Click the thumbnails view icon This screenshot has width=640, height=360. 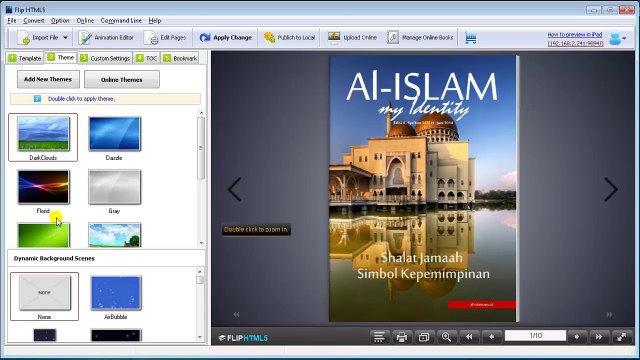(x=424, y=337)
